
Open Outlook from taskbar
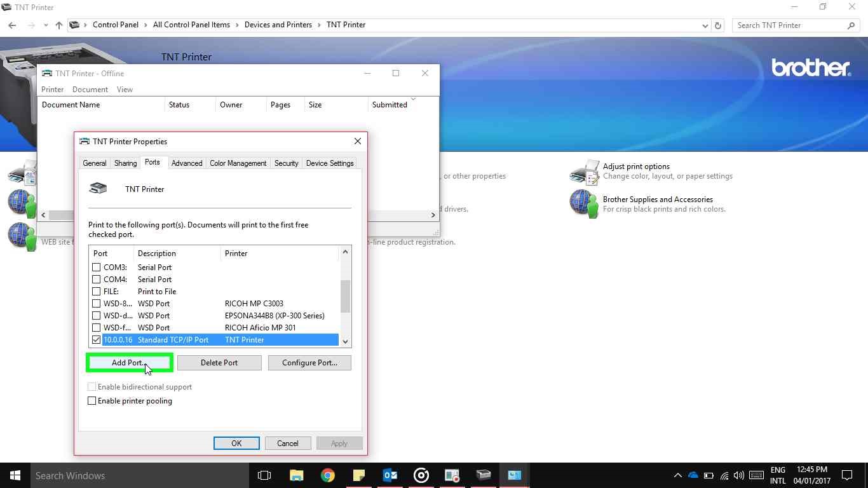pyautogui.click(x=390, y=475)
